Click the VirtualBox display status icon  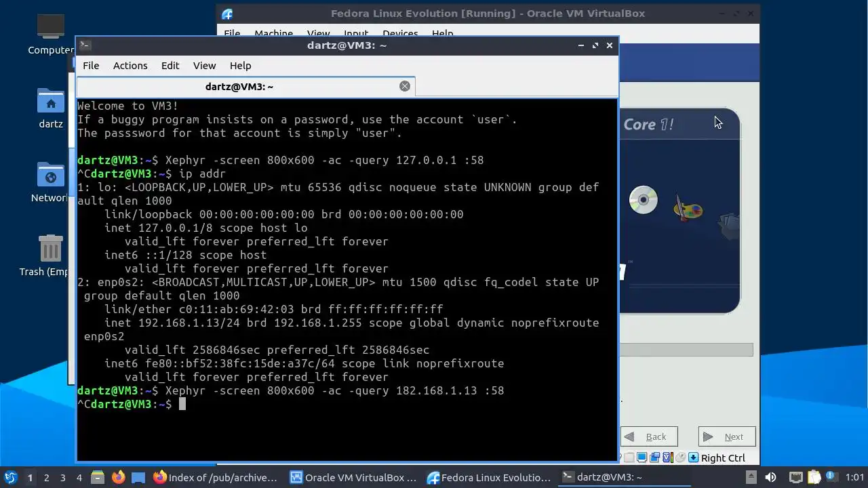click(642, 457)
